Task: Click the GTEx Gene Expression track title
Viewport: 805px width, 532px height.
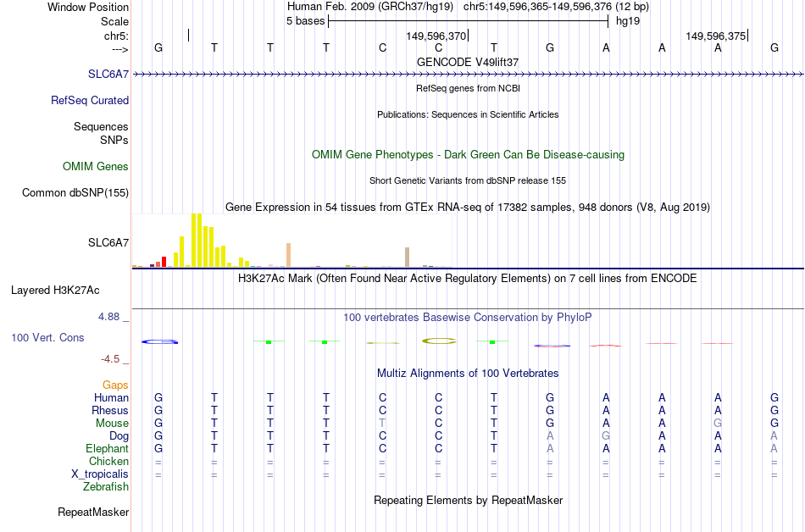Action: 468,208
